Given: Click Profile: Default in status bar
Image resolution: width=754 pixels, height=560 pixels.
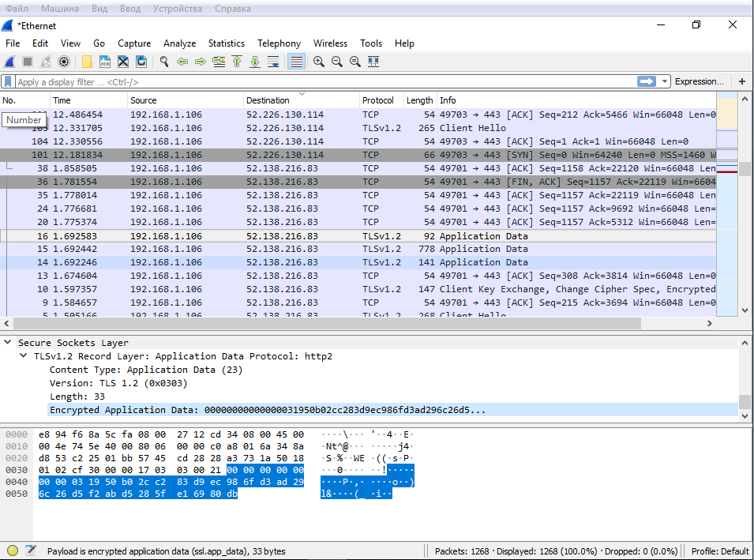Looking at the screenshot, I should [x=719, y=551].
